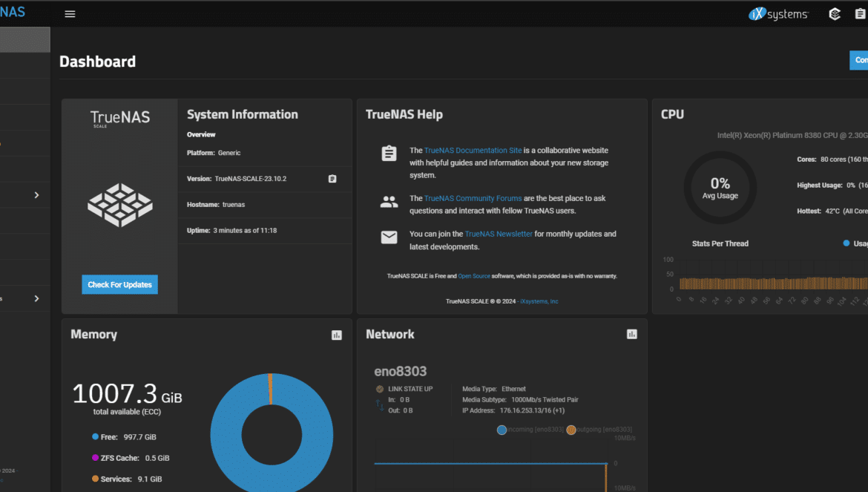The width and height of the screenshot is (868, 492).
Task: Click the Services: 9.1 GiB value
Action: (x=131, y=479)
